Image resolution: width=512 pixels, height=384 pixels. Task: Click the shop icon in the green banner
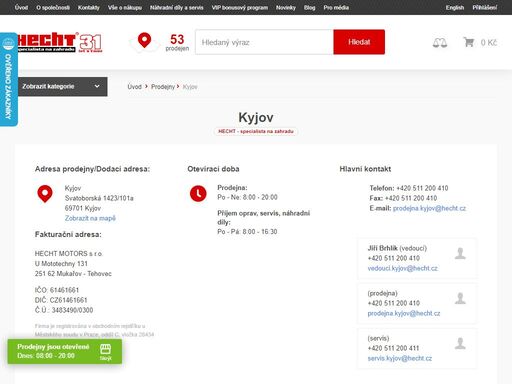pyautogui.click(x=105, y=349)
